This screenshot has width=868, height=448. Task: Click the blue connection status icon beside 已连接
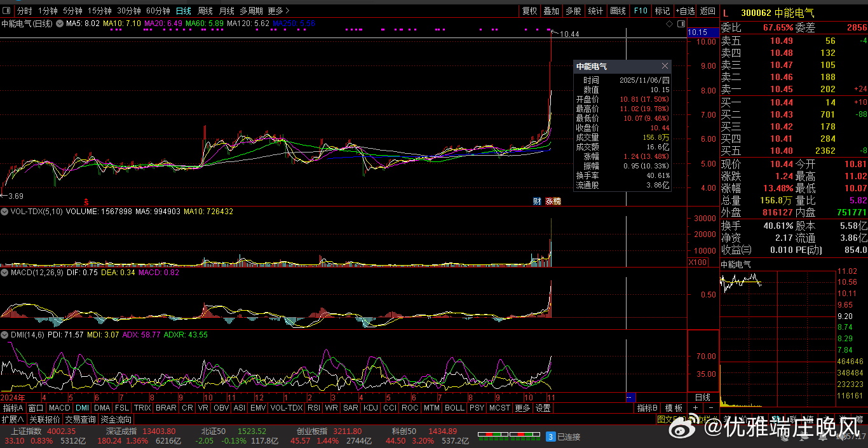click(x=551, y=437)
